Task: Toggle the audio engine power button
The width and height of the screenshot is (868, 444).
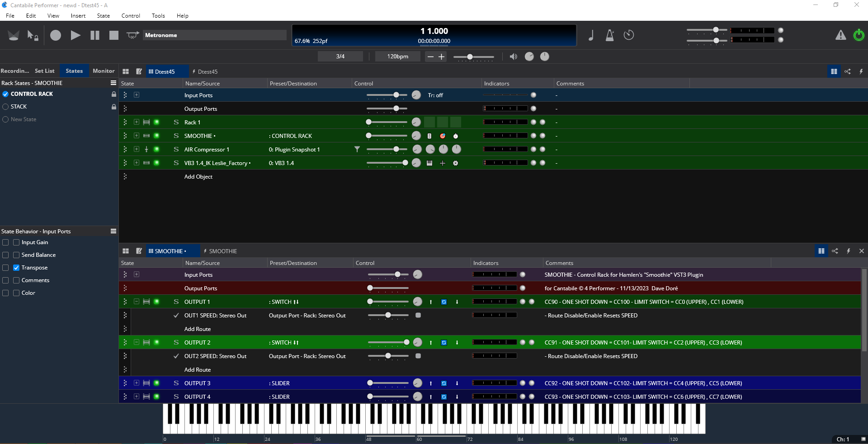Action: pyautogui.click(x=859, y=35)
